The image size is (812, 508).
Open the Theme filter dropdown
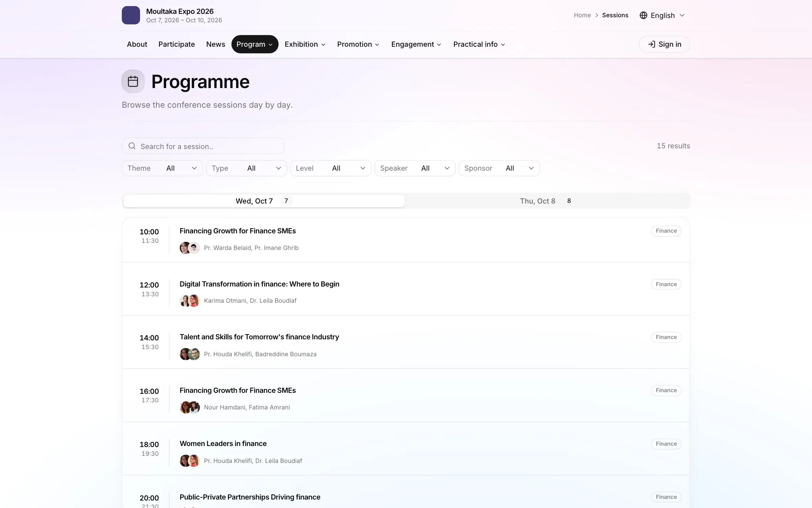point(162,168)
